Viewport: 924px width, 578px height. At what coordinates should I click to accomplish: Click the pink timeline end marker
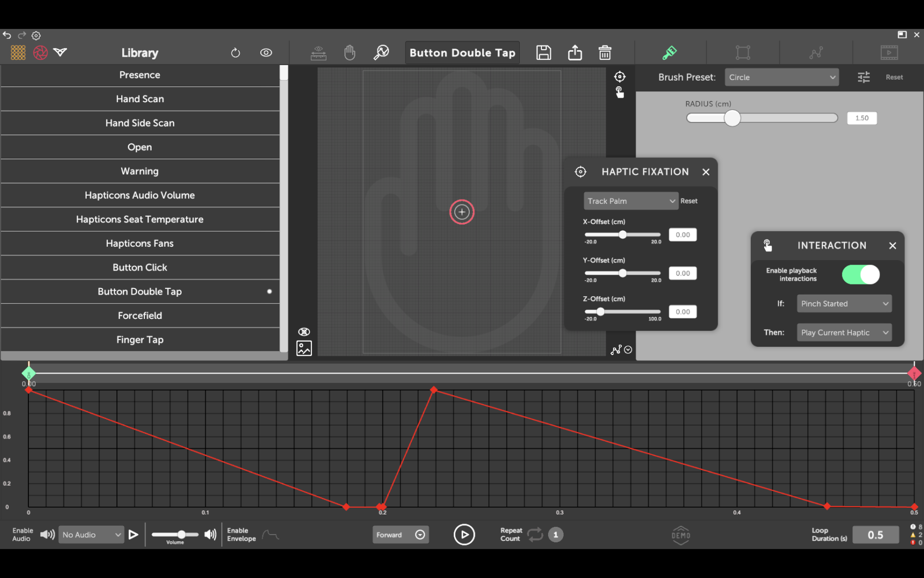pyautogui.click(x=914, y=373)
